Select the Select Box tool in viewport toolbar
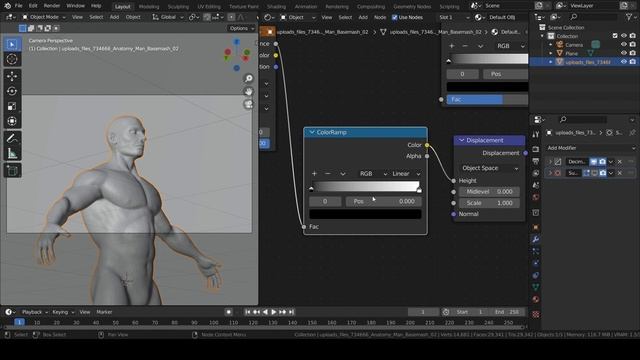Image resolution: width=640 pixels, height=360 pixels. 12,44
